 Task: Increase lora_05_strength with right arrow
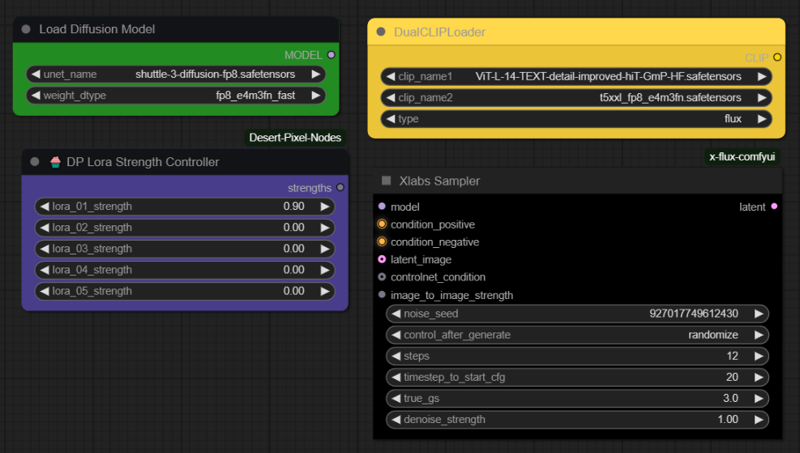tap(325, 291)
